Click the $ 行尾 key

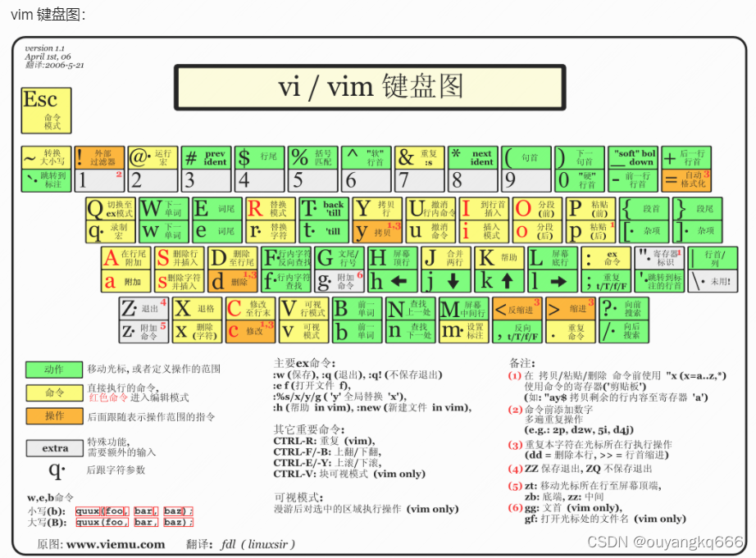(x=260, y=157)
